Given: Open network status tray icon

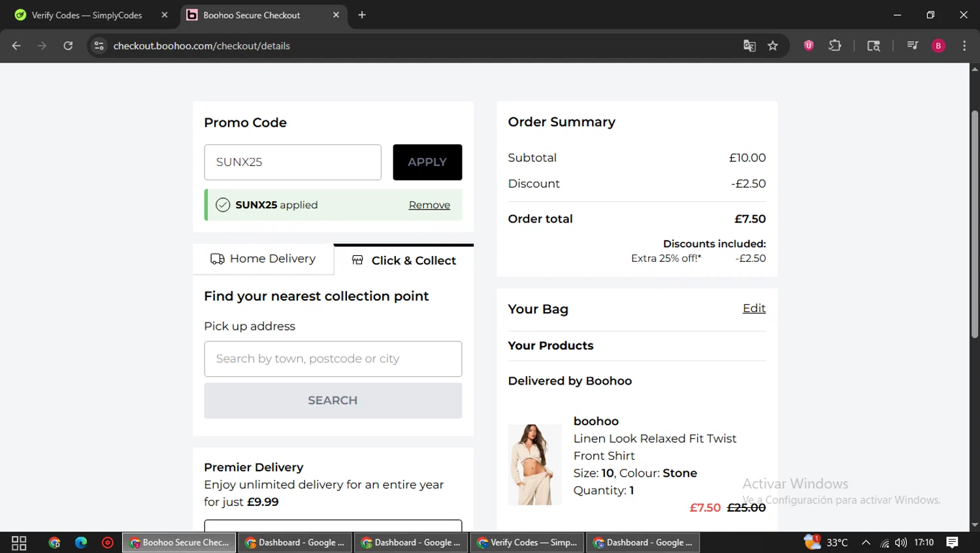Looking at the screenshot, I should point(885,543).
